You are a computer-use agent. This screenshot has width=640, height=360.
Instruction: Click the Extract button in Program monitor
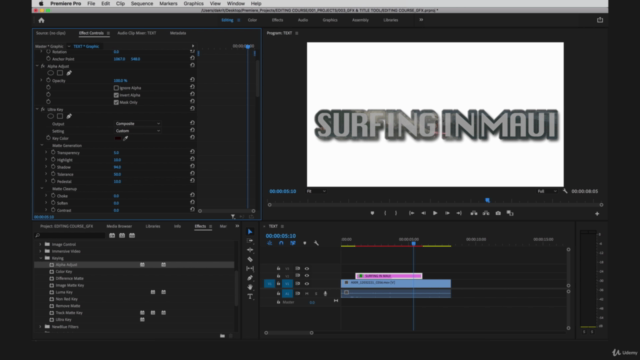click(x=486, y=213)
